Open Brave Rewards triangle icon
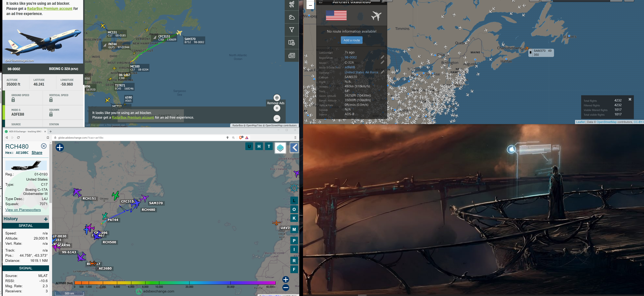This screenshot has height=296, width=644. tap(247, 137)
